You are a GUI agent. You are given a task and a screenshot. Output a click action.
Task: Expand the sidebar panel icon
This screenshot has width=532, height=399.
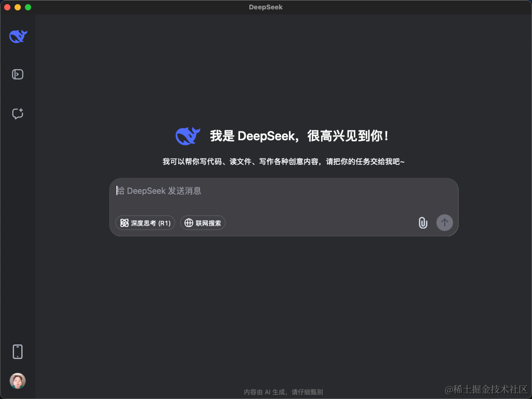click(x=18, y=74)
